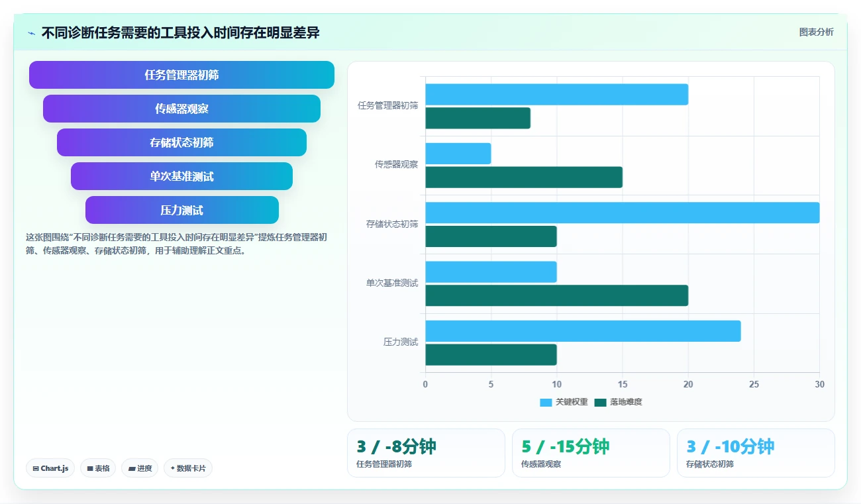This screenshot has height=504, width=861.
Task: Click the 关键权重 bar for 单次基准测试
Action: [x=491, y=272]
